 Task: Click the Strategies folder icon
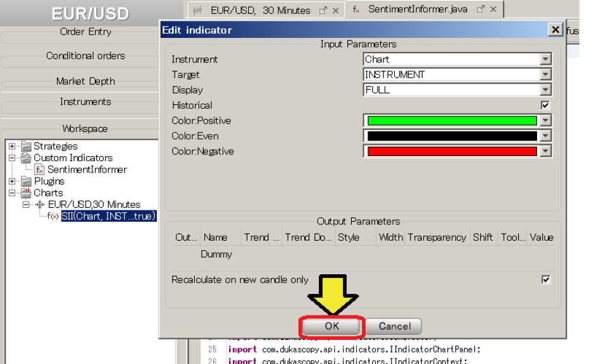(26, 146)
